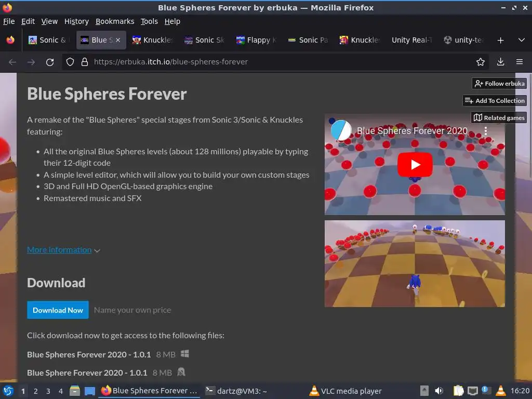The height and width of the screenshot is (399, 532).
Task: Open the Firefox hamburger menu
Action: [520, 62]
